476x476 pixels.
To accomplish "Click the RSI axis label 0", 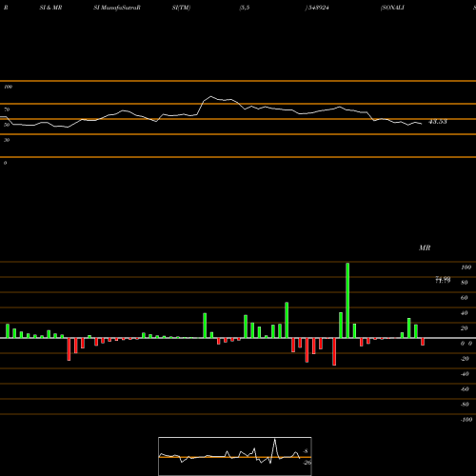I will click(5, 163).
